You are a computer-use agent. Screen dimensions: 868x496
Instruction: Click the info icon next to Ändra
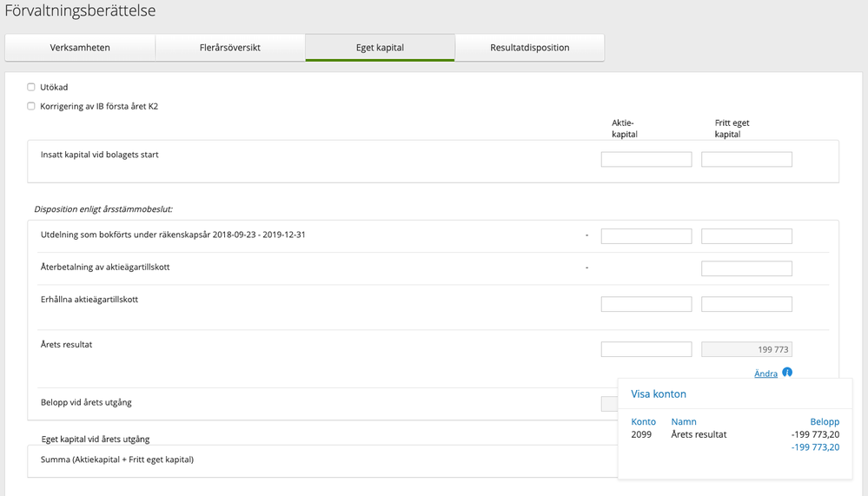tap(787, 372)
